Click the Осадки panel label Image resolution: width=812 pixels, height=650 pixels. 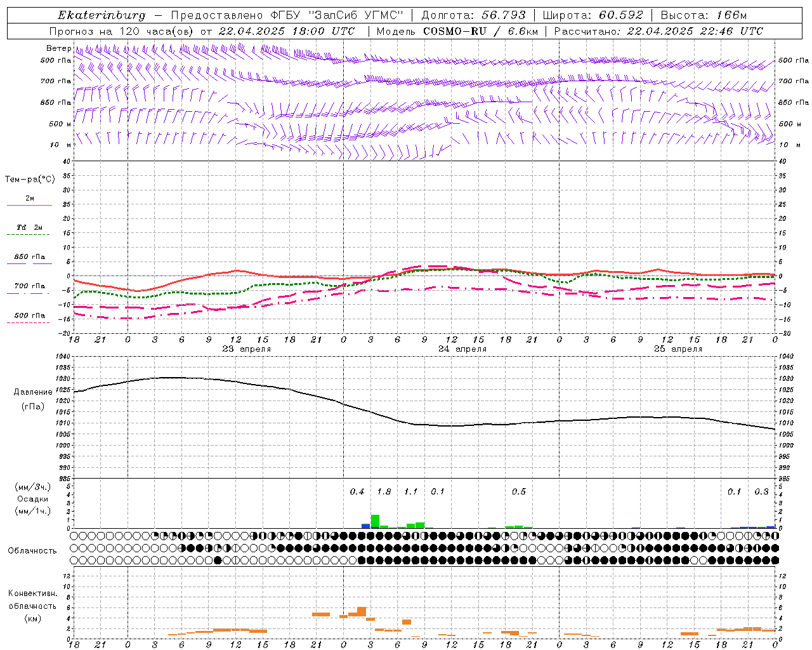[32, 499]
